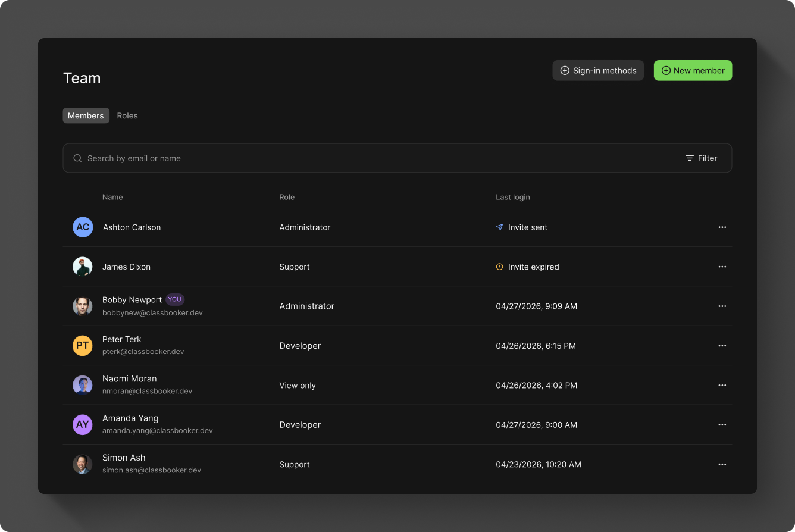Open more options for Ashton Carlson
Viewport: 795px width, 532px height.
[x=722, y=227]
